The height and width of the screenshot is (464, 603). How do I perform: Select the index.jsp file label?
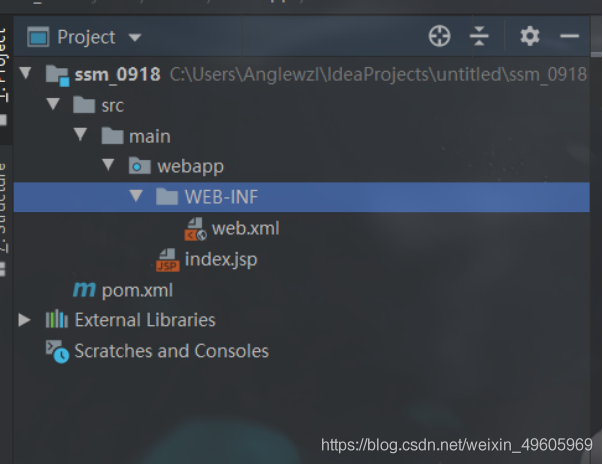[221, 260]
